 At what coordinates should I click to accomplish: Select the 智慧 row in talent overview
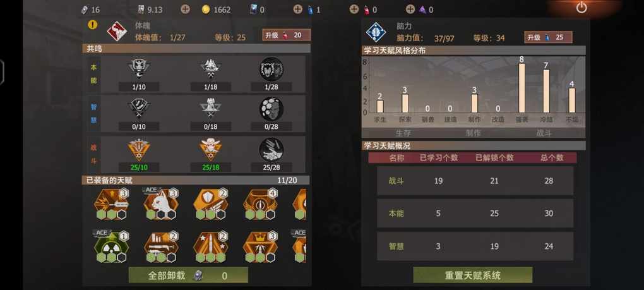pyautogui.click(x=475, y=246)
